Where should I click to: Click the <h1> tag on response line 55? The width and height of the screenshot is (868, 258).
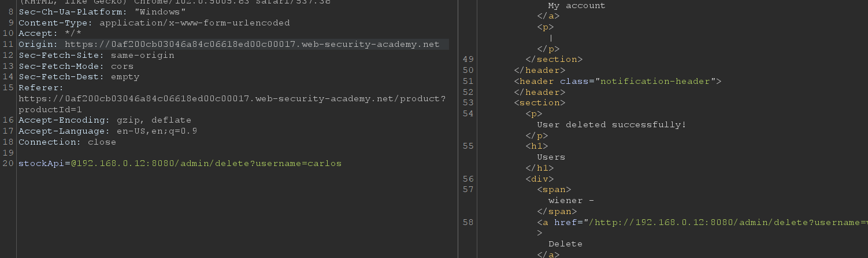pos(537,146)
